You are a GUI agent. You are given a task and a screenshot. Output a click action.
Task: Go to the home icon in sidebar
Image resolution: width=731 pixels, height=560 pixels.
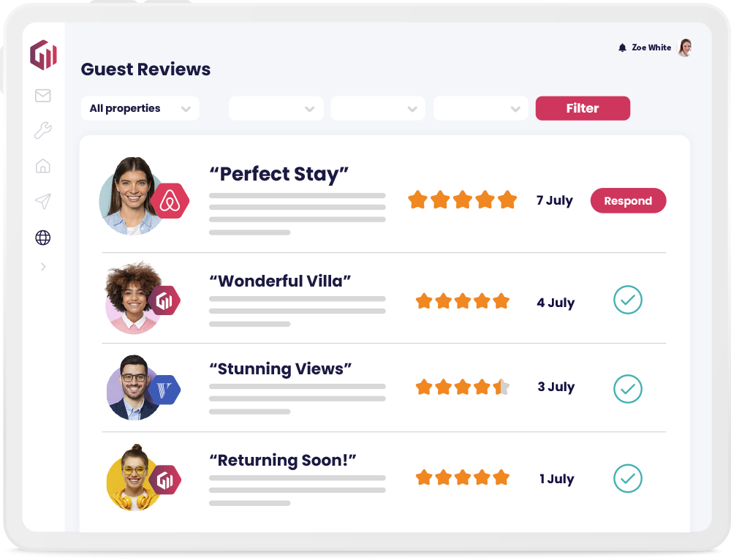(43, 166)
